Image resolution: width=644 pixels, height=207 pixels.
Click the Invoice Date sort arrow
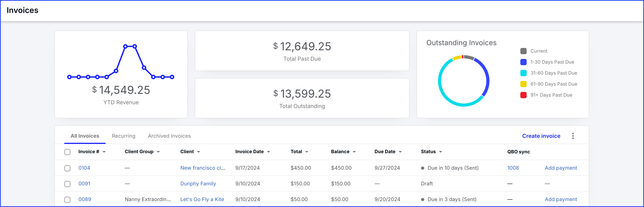269,152
